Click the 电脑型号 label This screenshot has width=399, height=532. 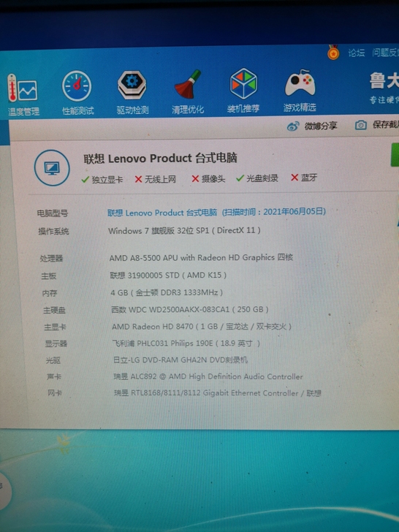point(53,213)
